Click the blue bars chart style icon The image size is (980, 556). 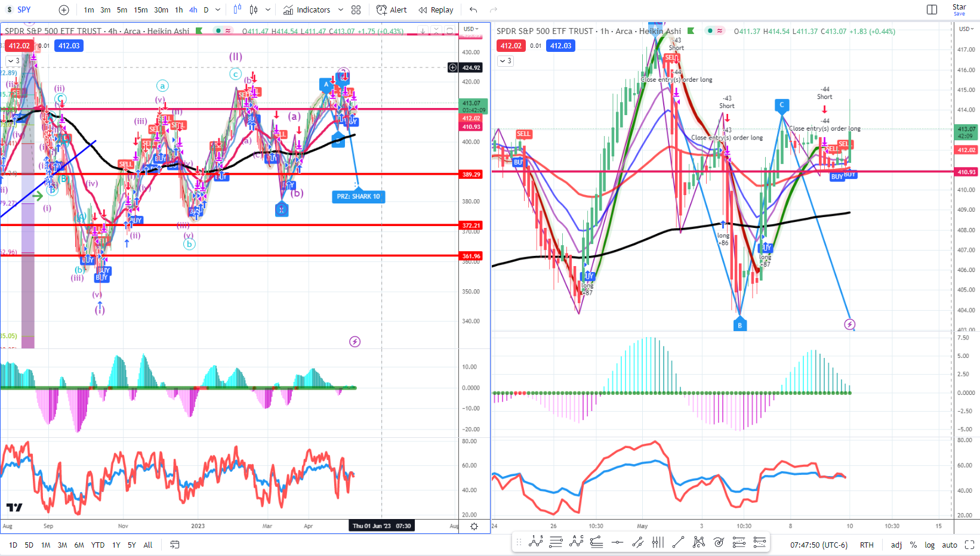[238, 10]
